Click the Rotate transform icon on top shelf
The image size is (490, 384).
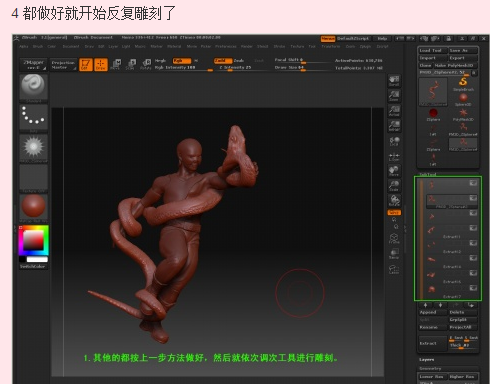146,64
